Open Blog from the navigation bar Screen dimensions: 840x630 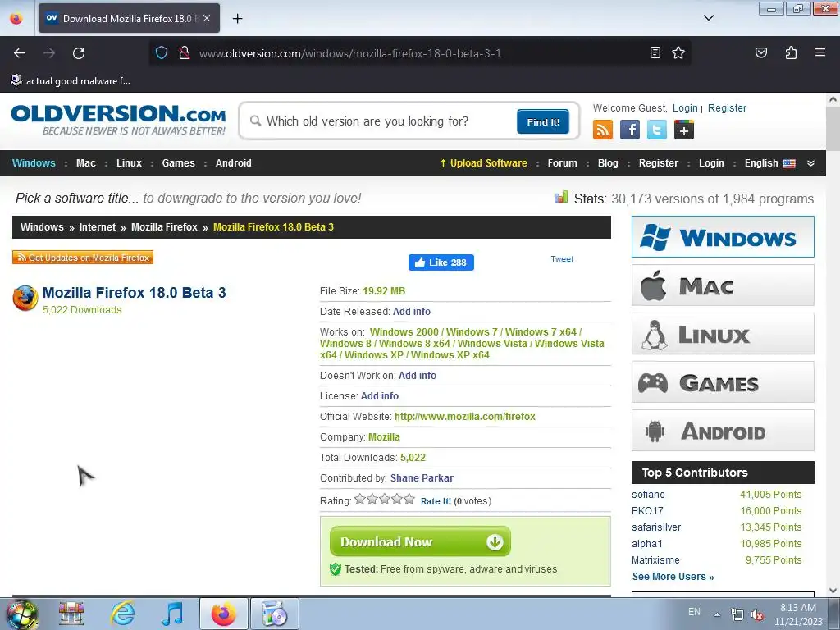point(608,163)
